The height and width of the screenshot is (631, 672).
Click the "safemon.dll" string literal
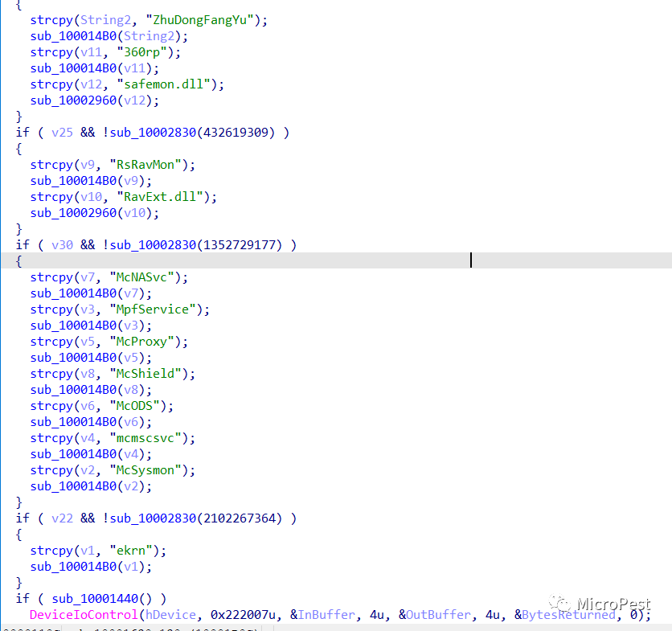click(164, 84)
